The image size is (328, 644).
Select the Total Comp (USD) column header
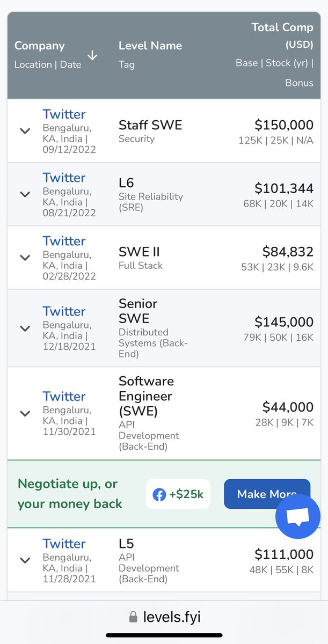[x=282, y=35]
